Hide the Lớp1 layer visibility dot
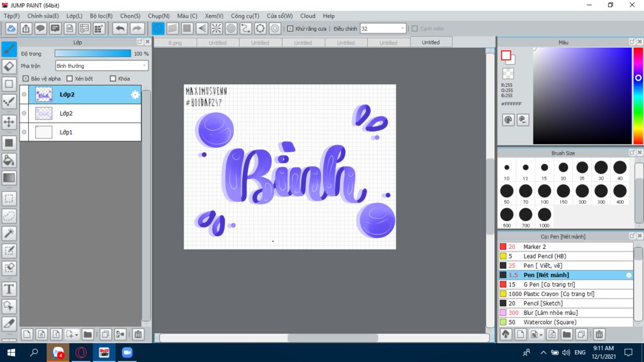 tap(25, 132)
